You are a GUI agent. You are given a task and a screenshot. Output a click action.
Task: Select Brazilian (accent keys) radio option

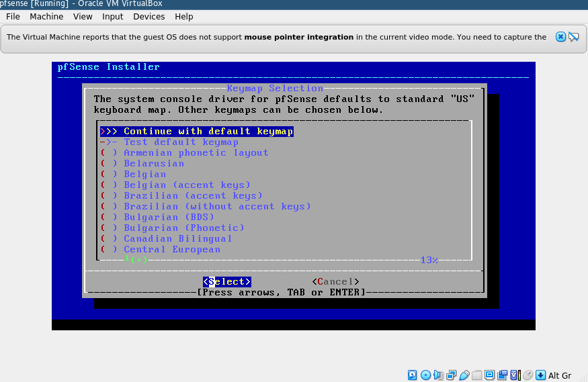pos(181,196)
